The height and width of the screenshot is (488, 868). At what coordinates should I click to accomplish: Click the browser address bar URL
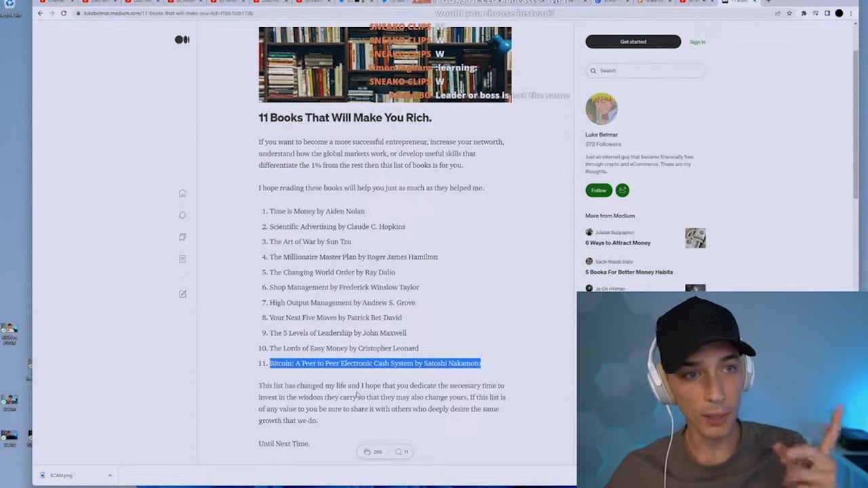tap(168, 13)
